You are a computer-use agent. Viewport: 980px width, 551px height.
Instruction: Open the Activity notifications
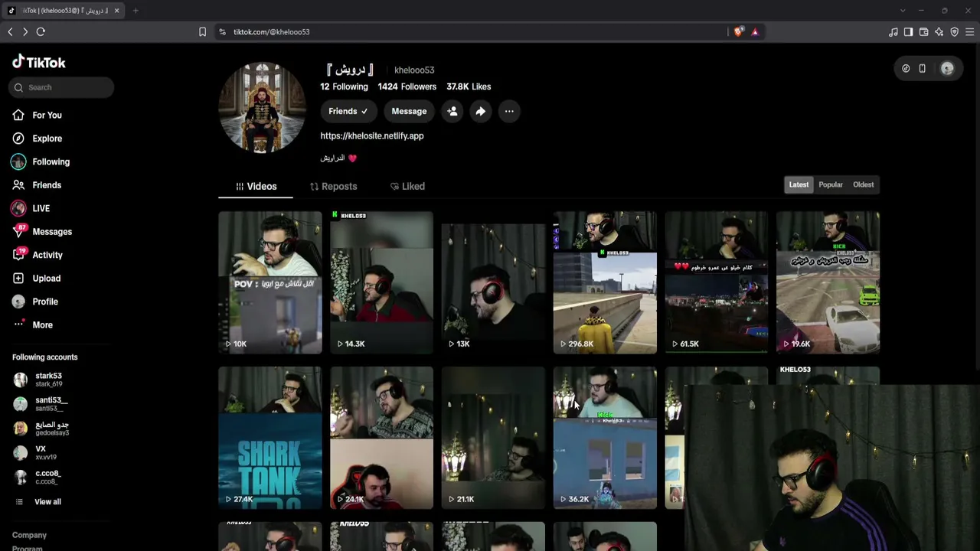click(x=47, y=255)
